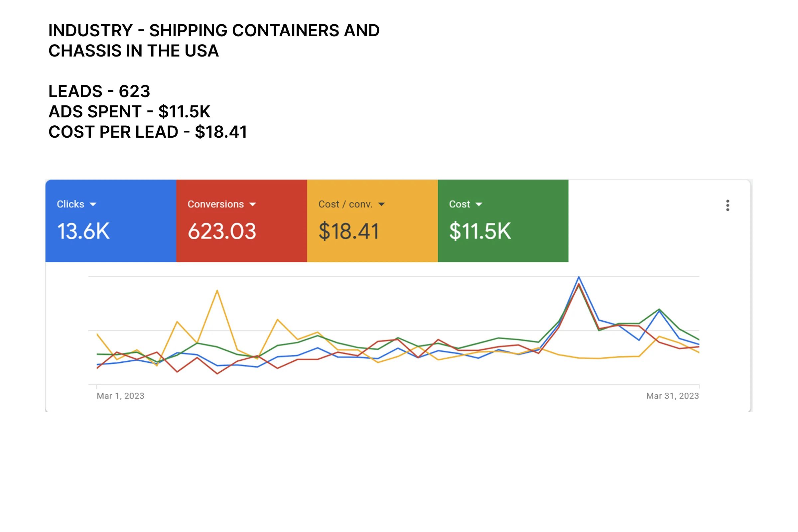Click the 13.6K value in the blue tile

coord(83,231)
